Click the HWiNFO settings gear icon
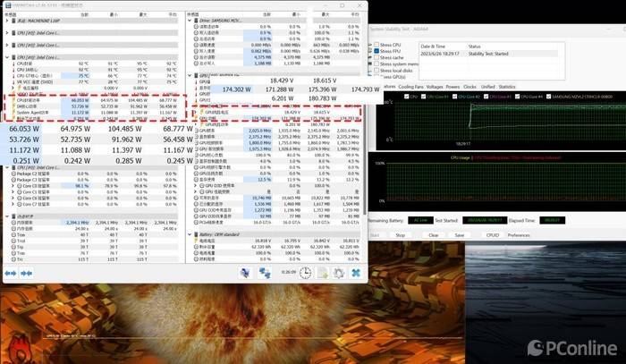This screenshot has height=364, width=626. point(339,273)
